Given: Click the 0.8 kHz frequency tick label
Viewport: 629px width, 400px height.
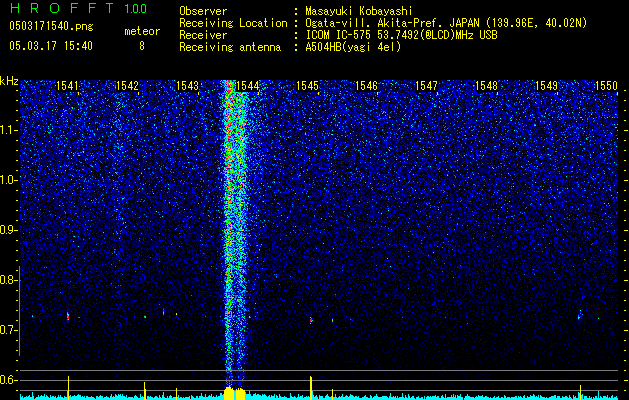Looking at the screenshot, I should [7, 280].
